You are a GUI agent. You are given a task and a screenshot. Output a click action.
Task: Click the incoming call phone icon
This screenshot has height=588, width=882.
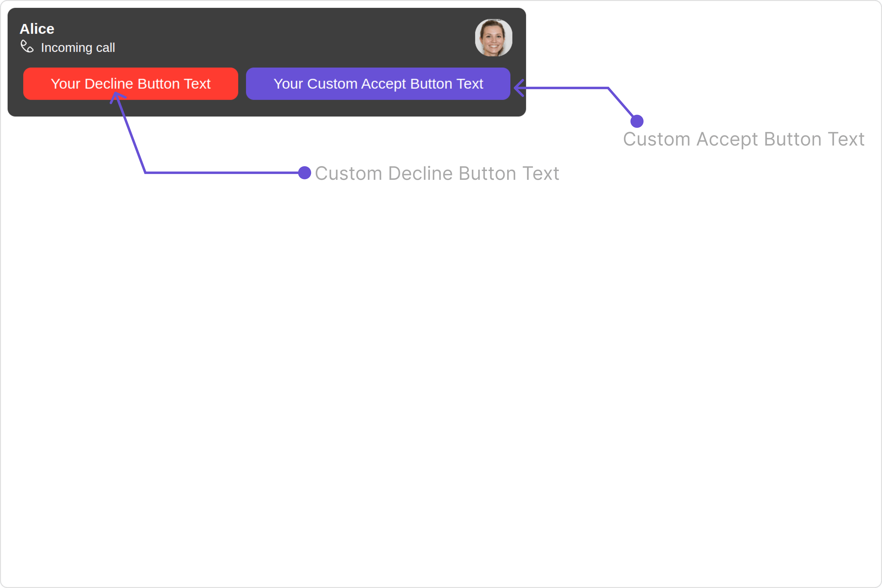point(27,47)
